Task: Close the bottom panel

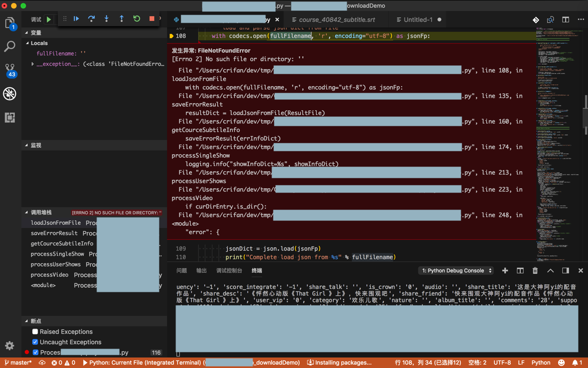Action: point(581,271)
